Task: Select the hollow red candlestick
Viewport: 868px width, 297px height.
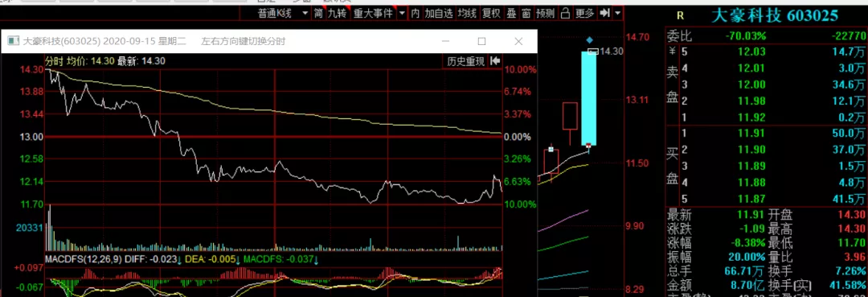Action: point(570,116)
